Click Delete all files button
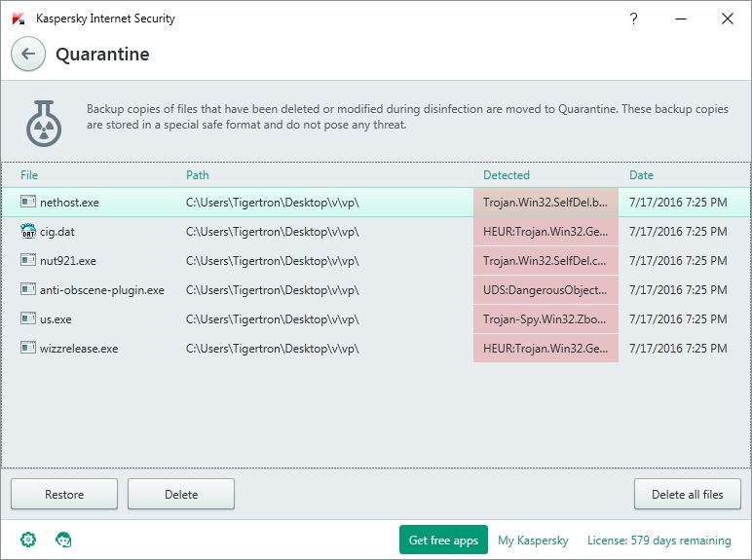The height and width of the screenshot is (560, 752). [688, 494]
